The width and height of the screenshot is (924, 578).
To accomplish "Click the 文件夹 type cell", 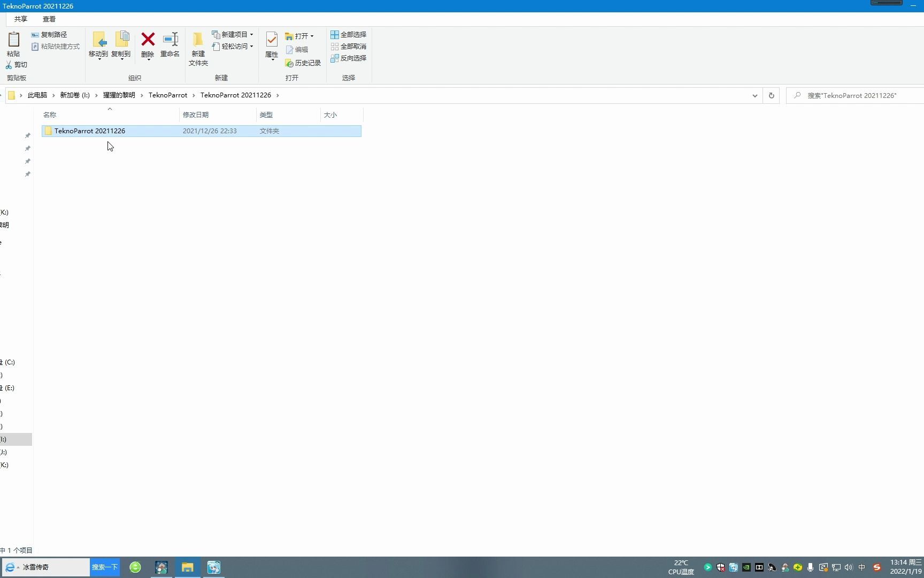I will pos(269,131).
